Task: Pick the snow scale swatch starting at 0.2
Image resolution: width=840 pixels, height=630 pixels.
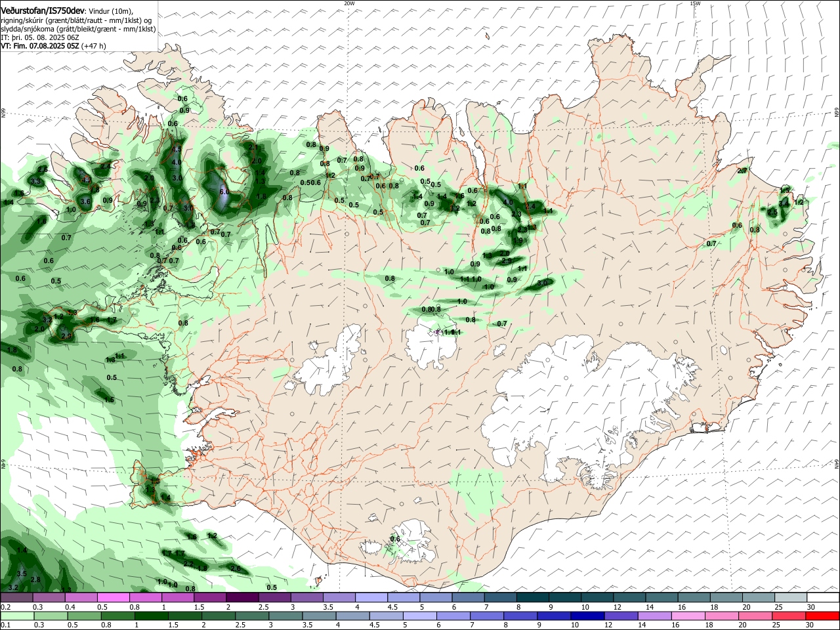Action: click(x=16, y=598)
